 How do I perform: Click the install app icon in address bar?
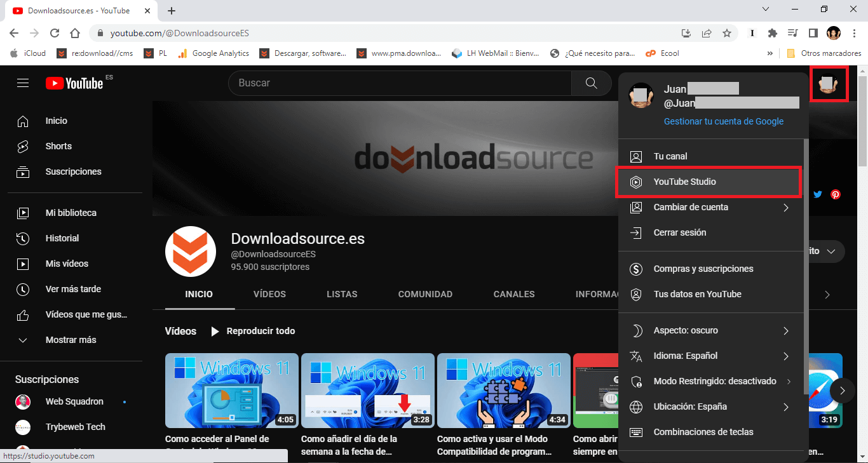(x=686, y=33)
